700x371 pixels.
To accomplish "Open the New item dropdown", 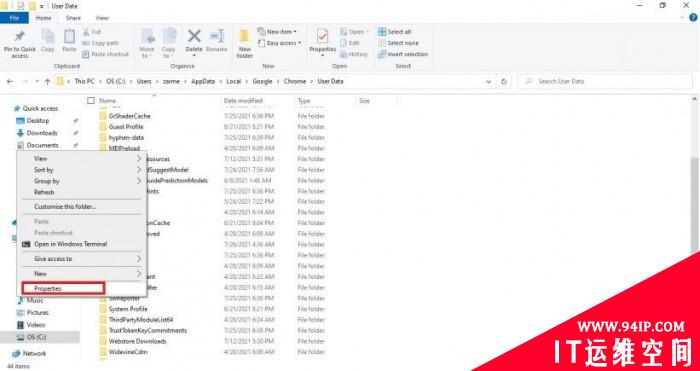I will point(277,32).
